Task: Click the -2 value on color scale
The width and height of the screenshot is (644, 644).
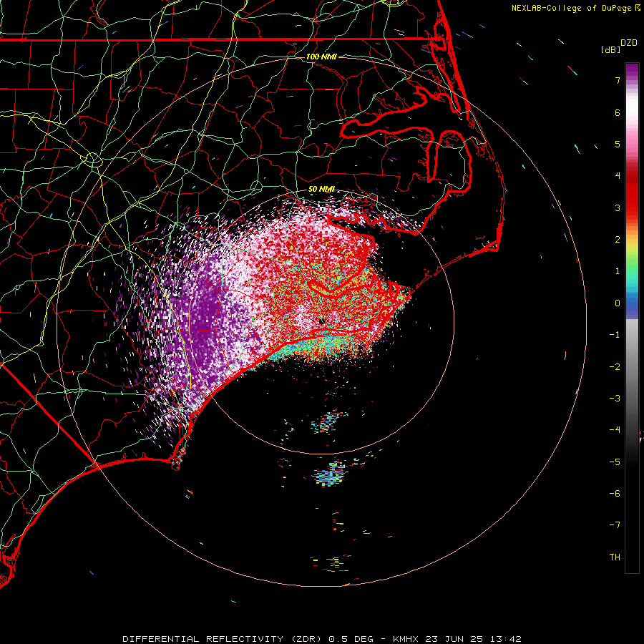Action: point(615,367)
